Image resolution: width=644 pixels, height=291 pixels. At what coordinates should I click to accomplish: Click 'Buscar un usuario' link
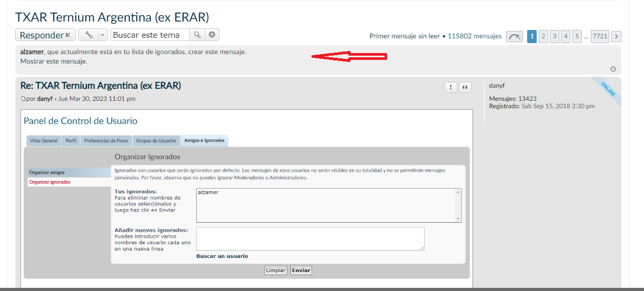[222, 256]
